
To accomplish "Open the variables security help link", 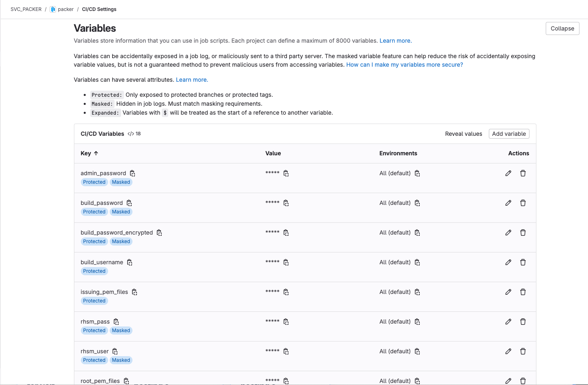I will pos(404,64).
